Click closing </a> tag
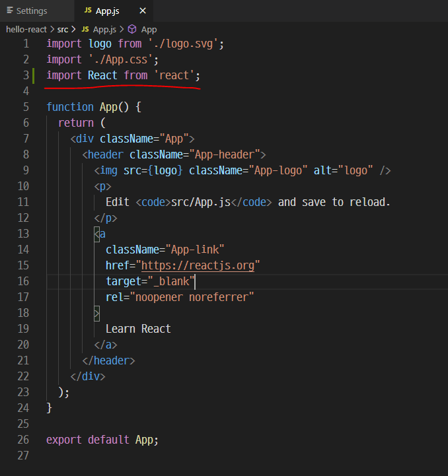The height and width of the screenshot is (476, 448). [x=106, y=345]
